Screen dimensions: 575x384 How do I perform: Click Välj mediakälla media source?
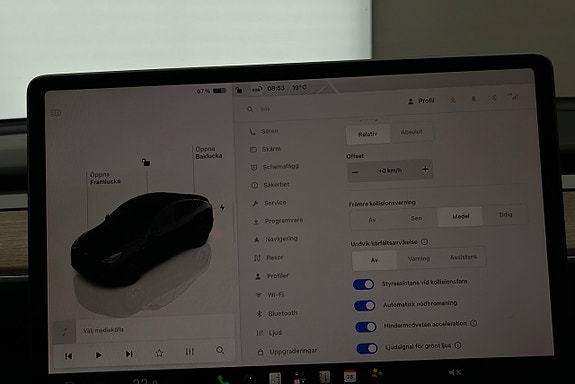point(103,330)
